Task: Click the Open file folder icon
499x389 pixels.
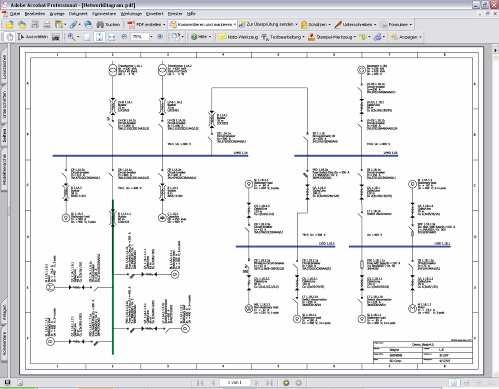Action: [9, 24]
